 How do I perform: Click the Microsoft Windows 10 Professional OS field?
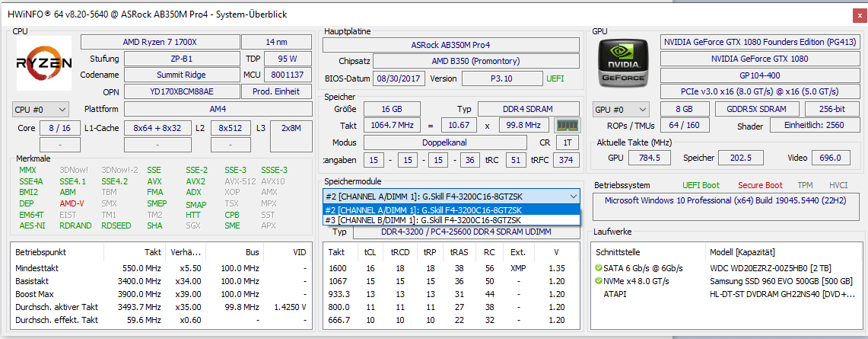tap(725, 206)
